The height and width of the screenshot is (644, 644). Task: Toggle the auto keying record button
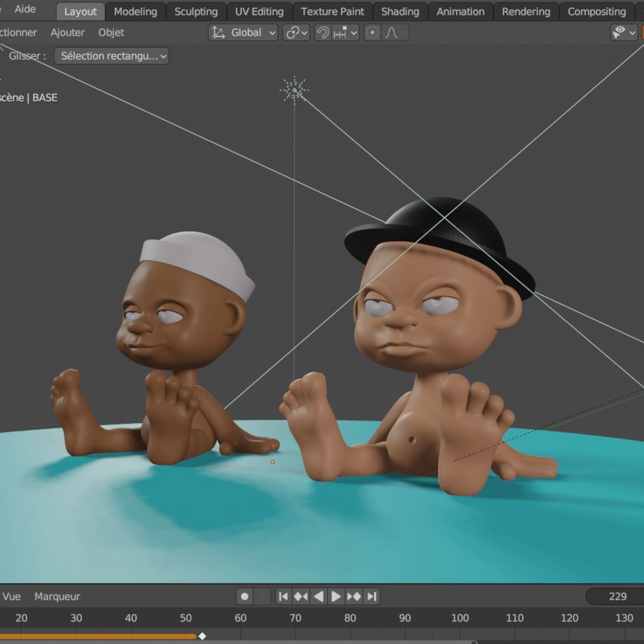(x=244, y=596)
